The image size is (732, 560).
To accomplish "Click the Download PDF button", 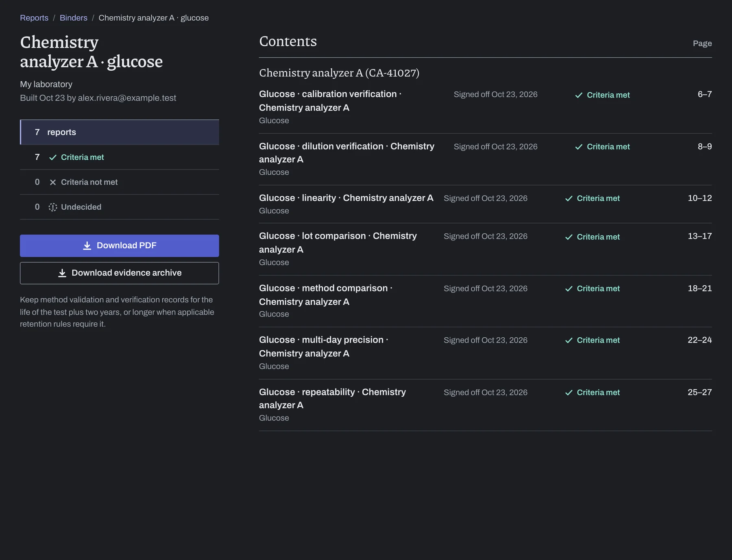I will (120, 245).
